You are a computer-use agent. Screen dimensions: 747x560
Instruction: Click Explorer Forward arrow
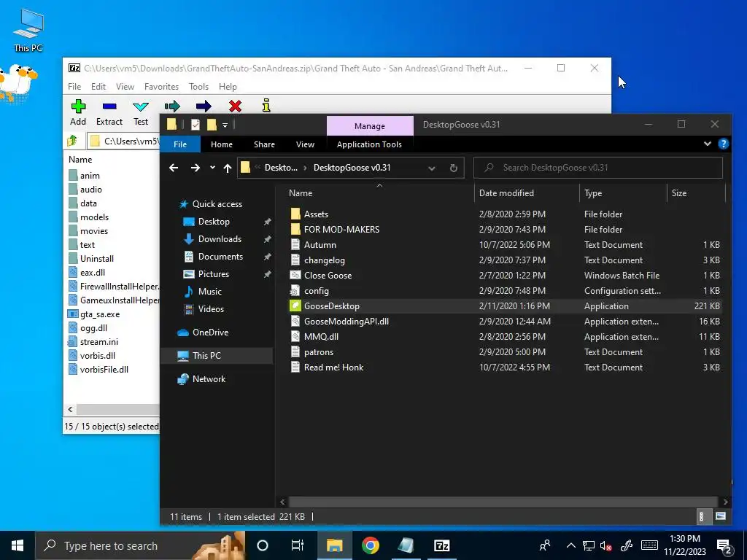coord(196,168)
